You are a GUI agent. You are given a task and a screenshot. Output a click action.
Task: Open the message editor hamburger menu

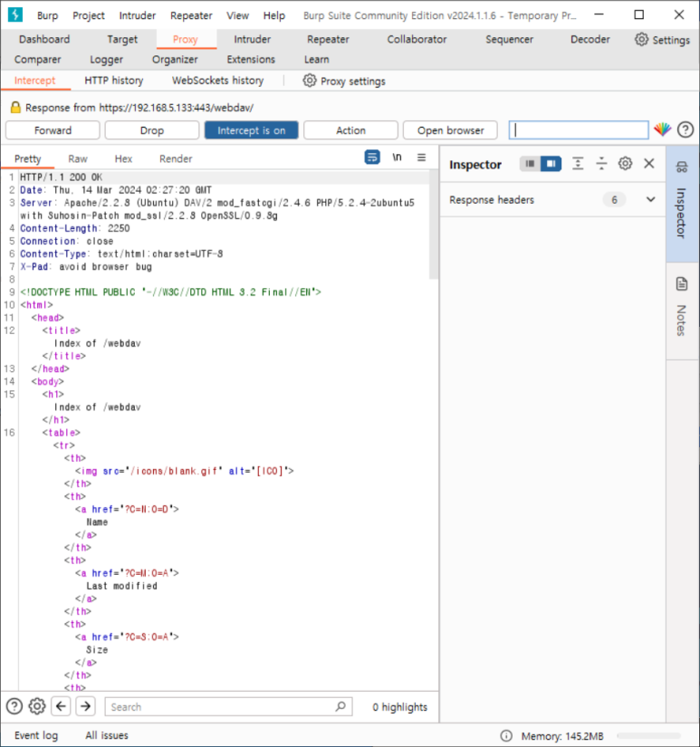421,157
